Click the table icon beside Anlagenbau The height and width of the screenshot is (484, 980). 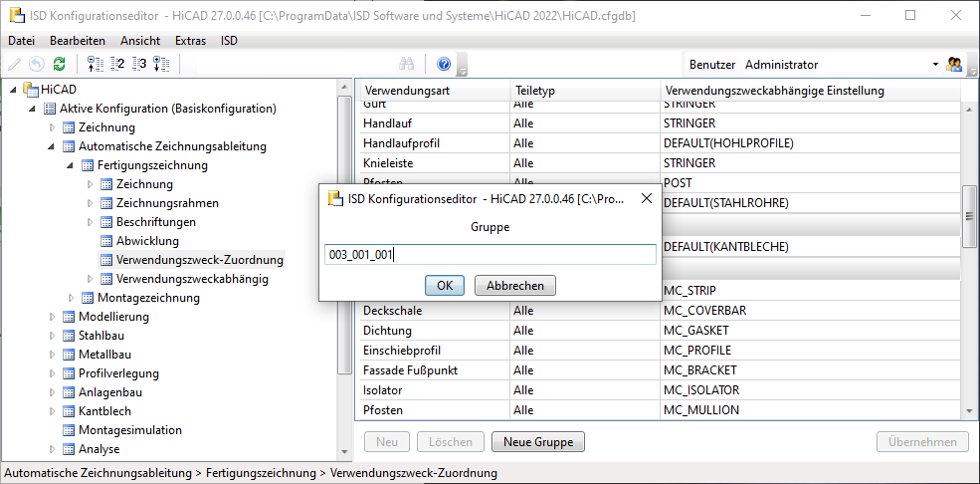tap(69, 392)
